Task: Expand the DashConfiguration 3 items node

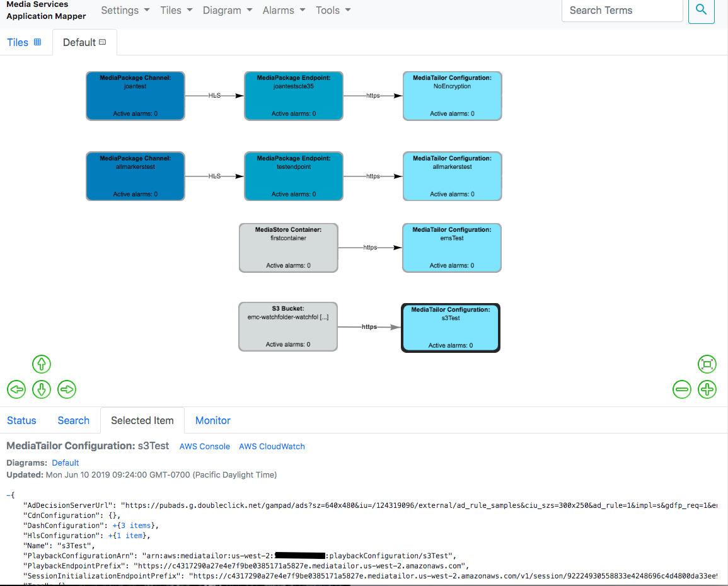Action: click(132, 526)
